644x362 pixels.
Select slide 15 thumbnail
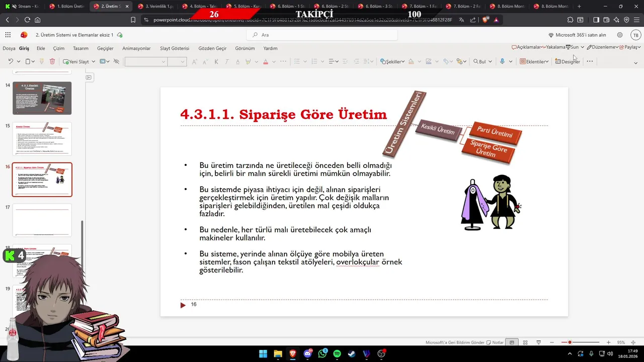click(42, 139)
